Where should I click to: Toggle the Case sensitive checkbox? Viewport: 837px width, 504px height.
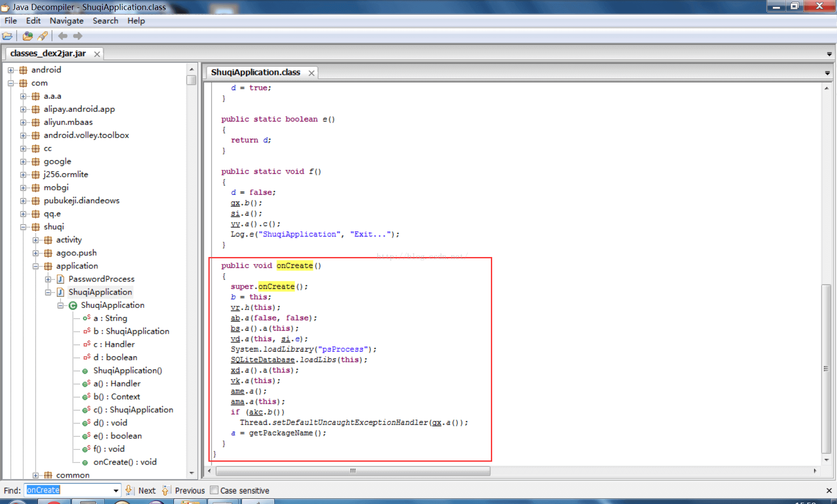click(x=214, y=490)
